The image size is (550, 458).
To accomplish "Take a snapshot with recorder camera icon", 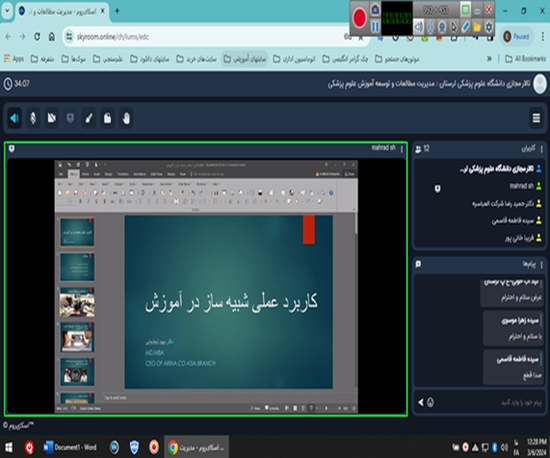I will tap(375, 9).
